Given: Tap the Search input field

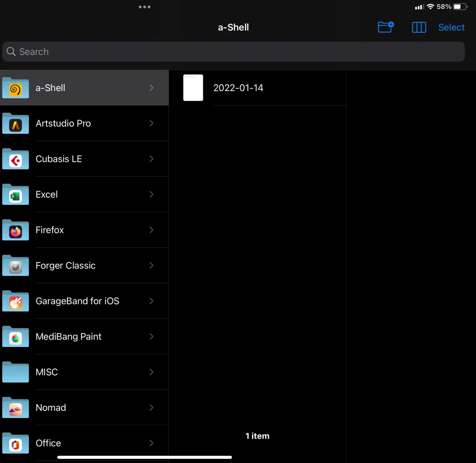Looking at the screenshot, I should [234, 52].
